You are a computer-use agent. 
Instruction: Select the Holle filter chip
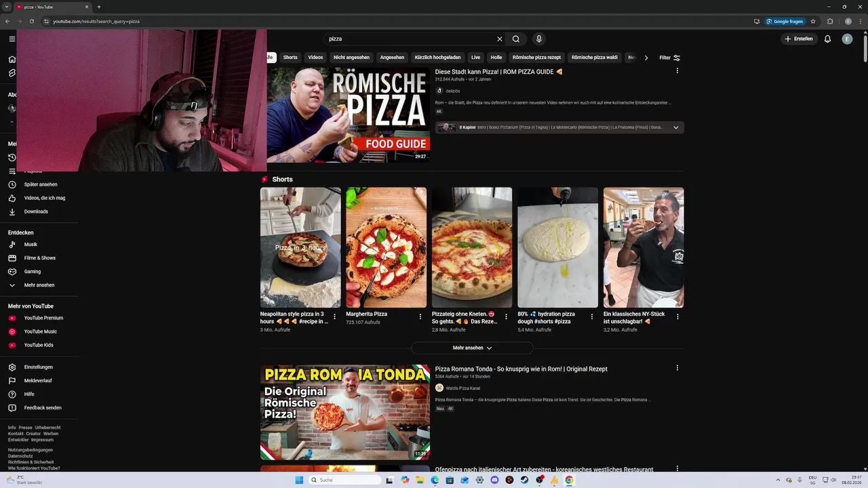point(496,58)
